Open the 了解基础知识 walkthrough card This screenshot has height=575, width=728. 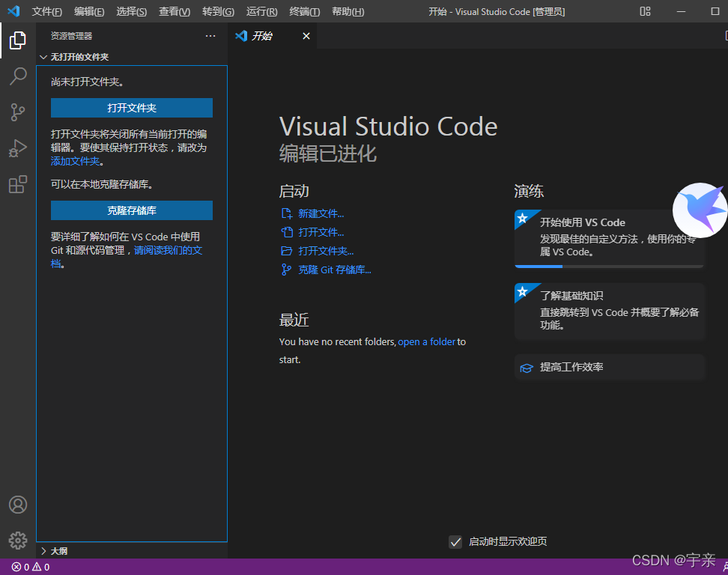(609, 311)
